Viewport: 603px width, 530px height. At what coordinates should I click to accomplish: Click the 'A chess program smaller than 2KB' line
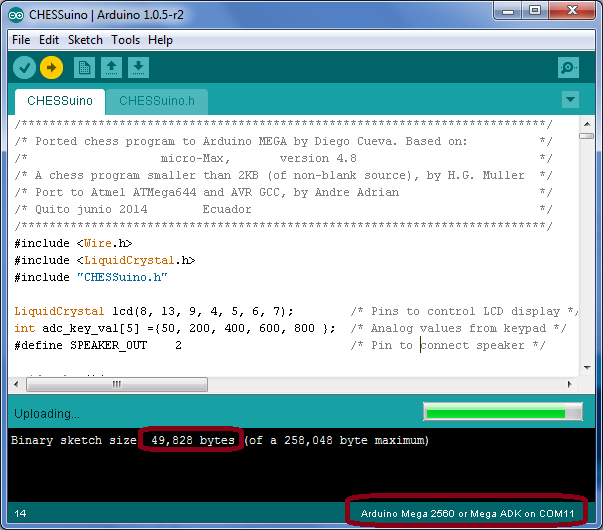(283, 175)
